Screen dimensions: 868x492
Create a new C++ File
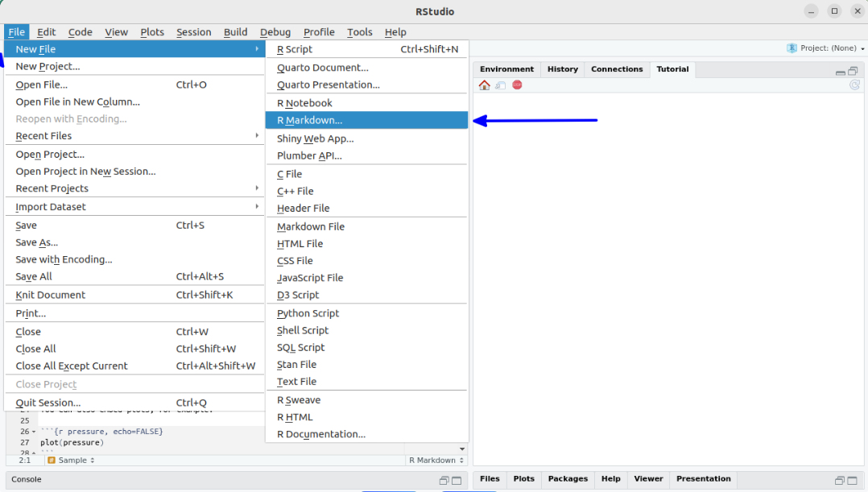point(366,191)
